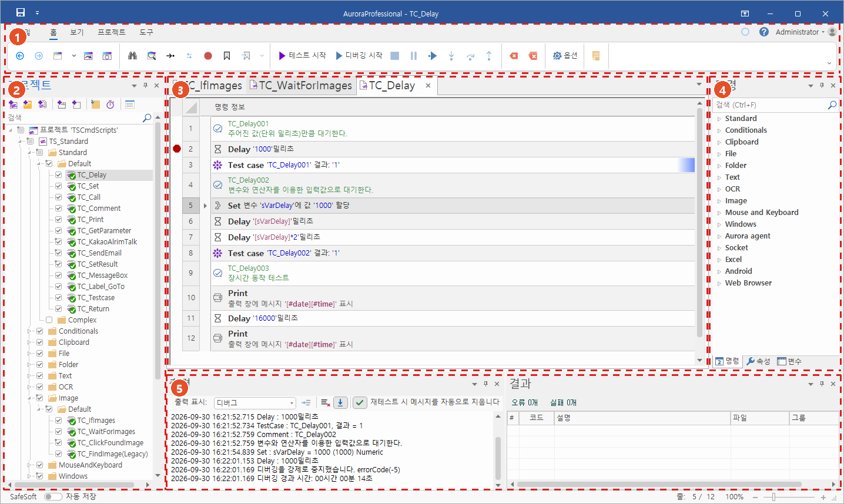Click the back navigation arrow icon
Viewport: 844px width, 504px height.
[x=20, y=56]
